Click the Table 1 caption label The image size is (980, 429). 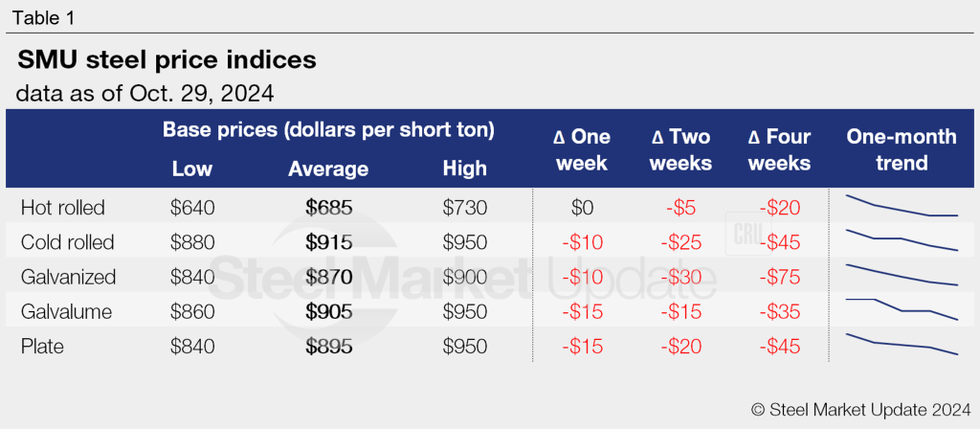pos(45,17)
